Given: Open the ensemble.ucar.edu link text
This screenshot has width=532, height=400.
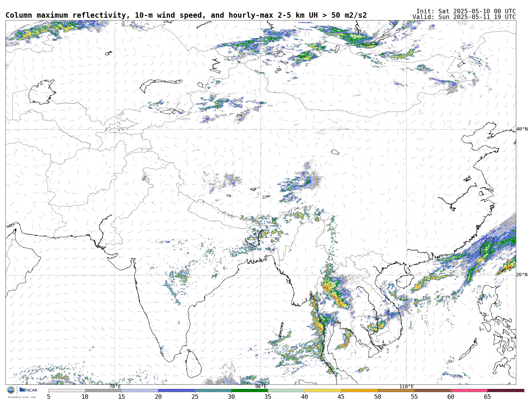Looking at the screenshot, I should [22, 397].
